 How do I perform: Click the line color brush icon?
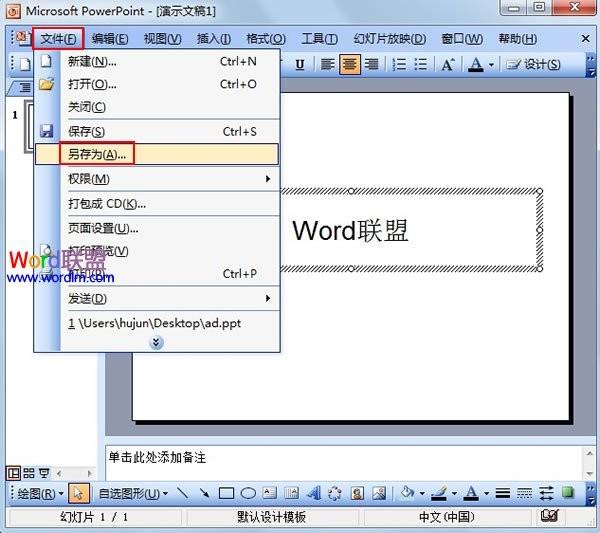pos(439,493)
